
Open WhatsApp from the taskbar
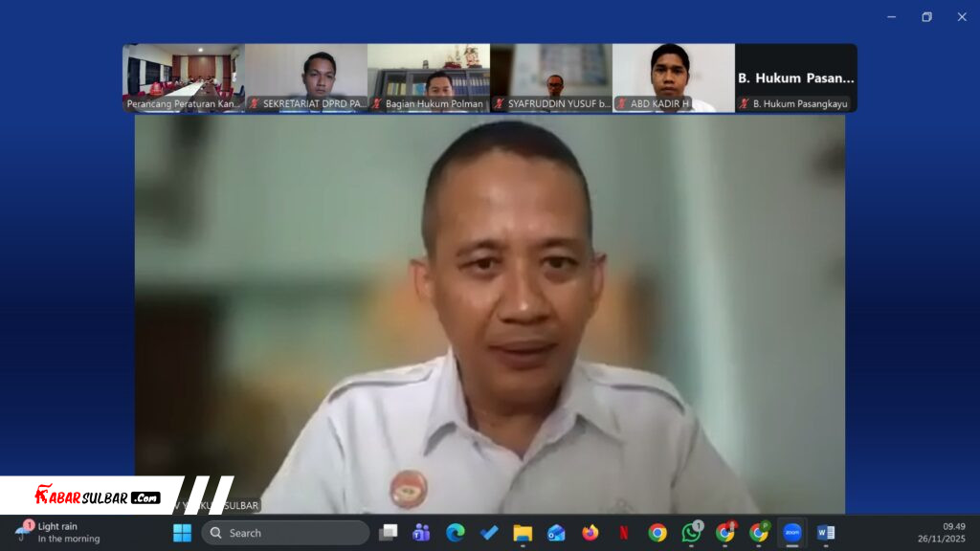[x=691, y=533]
